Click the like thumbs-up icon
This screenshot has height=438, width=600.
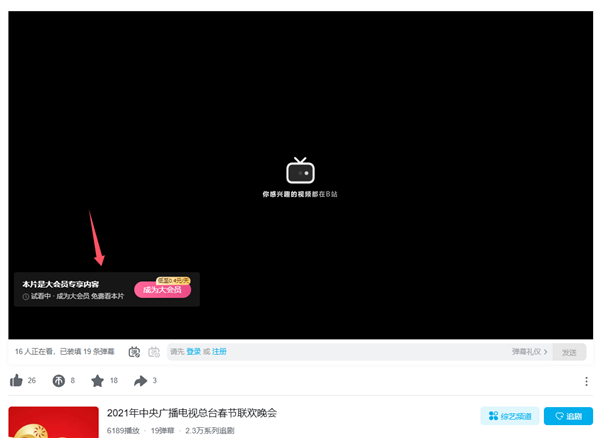click(x=16, y=381)
